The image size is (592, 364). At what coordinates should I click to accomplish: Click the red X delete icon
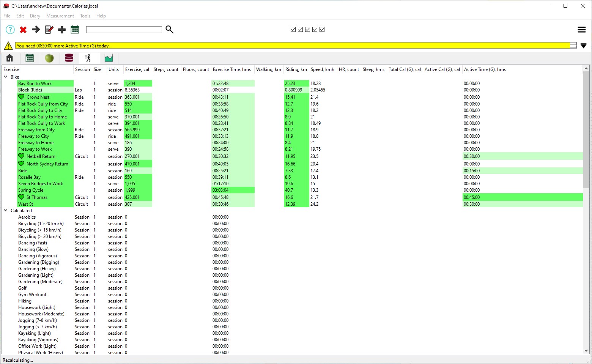(x=23, y=30)
